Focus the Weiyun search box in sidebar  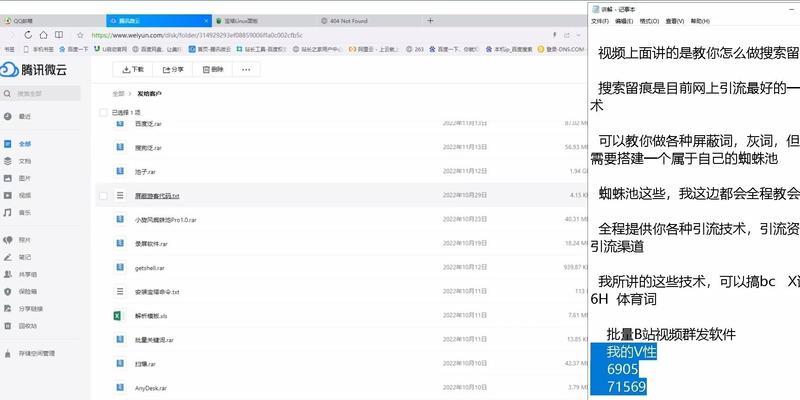click(41, 94)
